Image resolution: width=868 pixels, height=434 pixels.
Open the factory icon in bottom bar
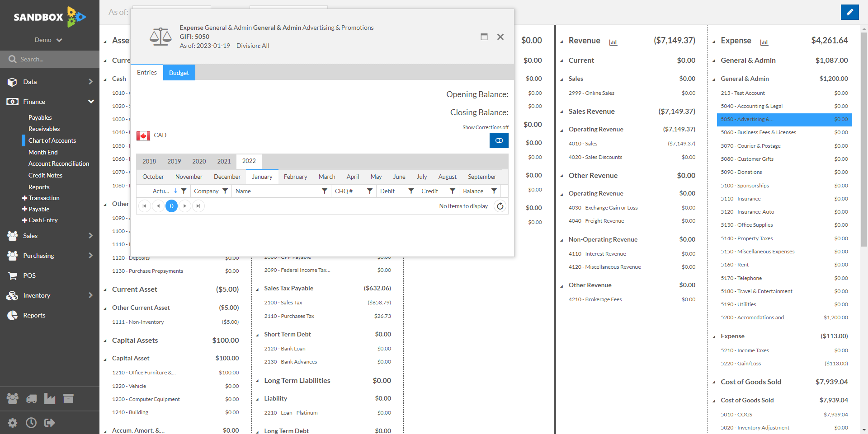(x=50, y=398)
